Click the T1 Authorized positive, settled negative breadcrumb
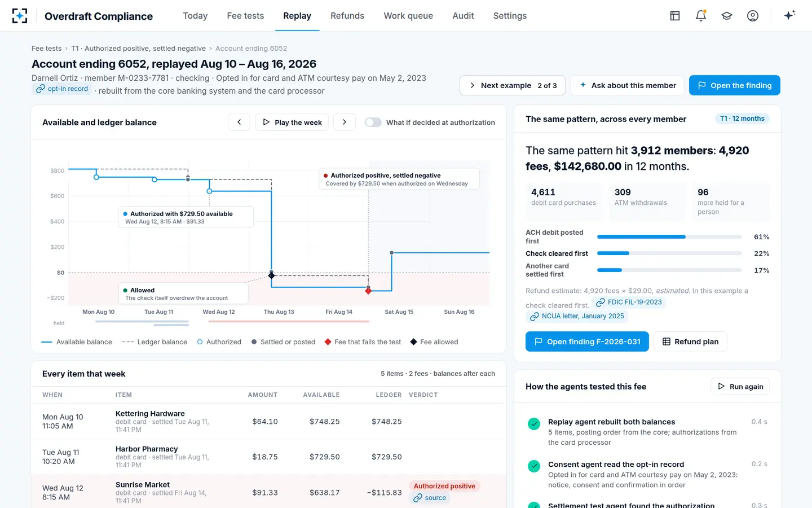Image resolution: width=812 pixels, height=508 pixels. (138, 49)
